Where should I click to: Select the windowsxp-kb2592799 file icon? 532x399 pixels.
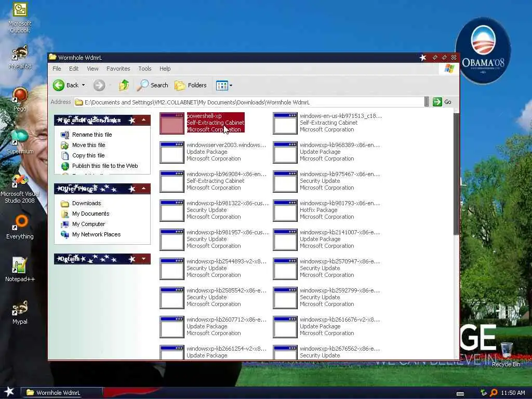pyautogui.click(x=285, y=298)
